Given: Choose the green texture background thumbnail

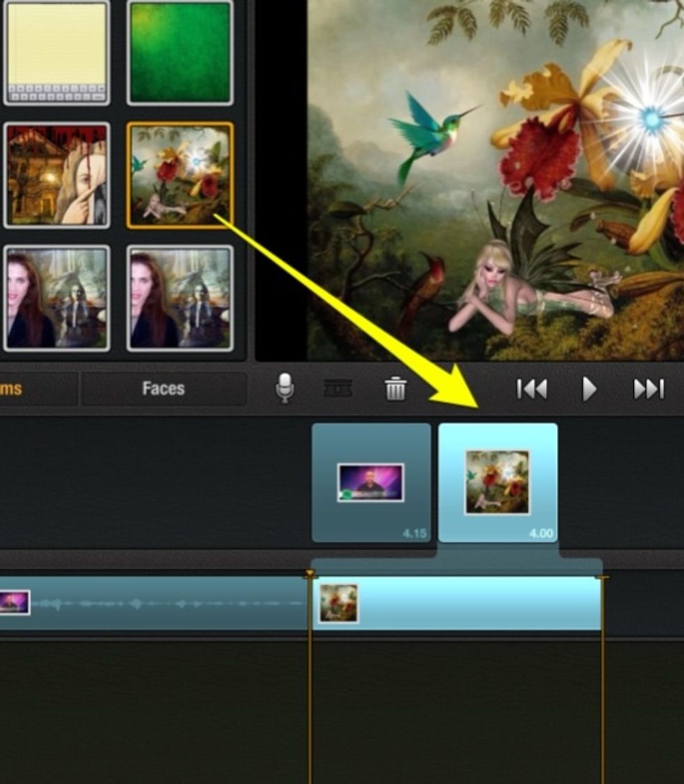Looking at the screenshot, I should pyautogui.click(x=179, y=49).
